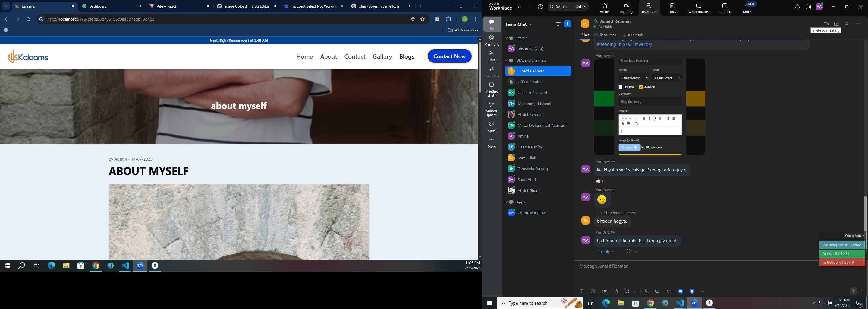Start a video meeting with Junaid Rehman
Viewport: 868px width, 309px height.
(826, 24)
